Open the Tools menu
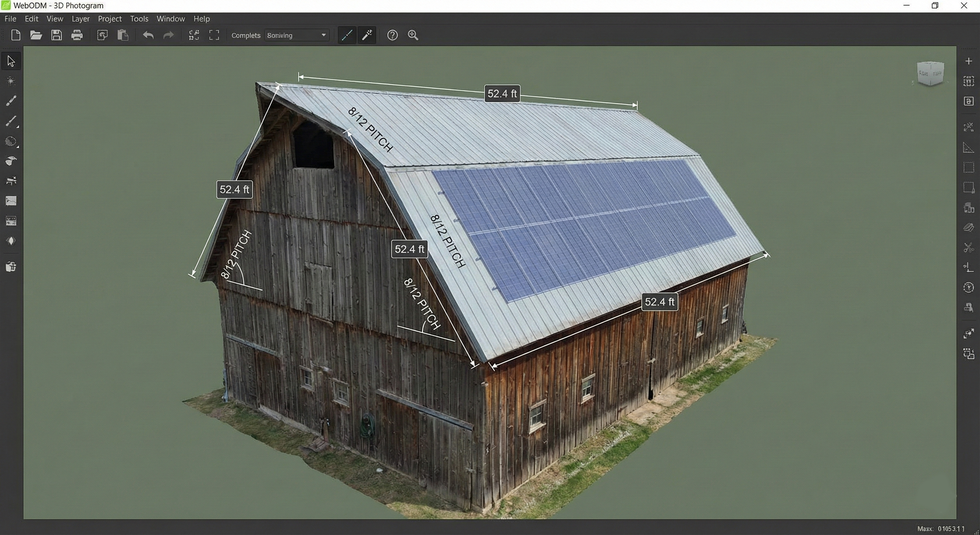This screenshot has height=535, width=980. (139, 19)
